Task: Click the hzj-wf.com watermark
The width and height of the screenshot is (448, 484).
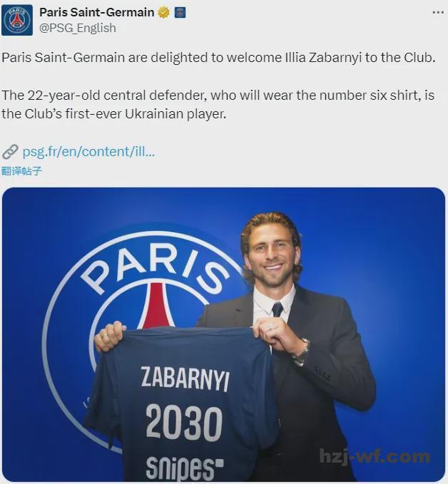Action: [375, 456]
